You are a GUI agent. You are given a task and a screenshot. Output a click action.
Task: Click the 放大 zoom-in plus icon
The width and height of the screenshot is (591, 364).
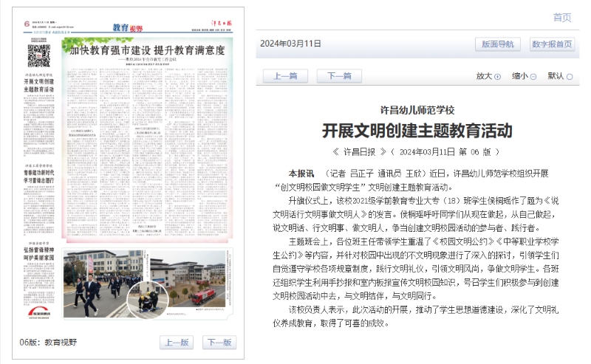click(x=497, y=76)
